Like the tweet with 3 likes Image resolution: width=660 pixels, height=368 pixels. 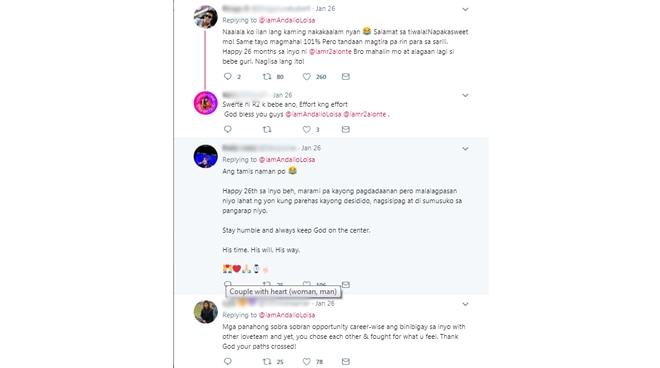pyautogui.click(x=306, y=129)
